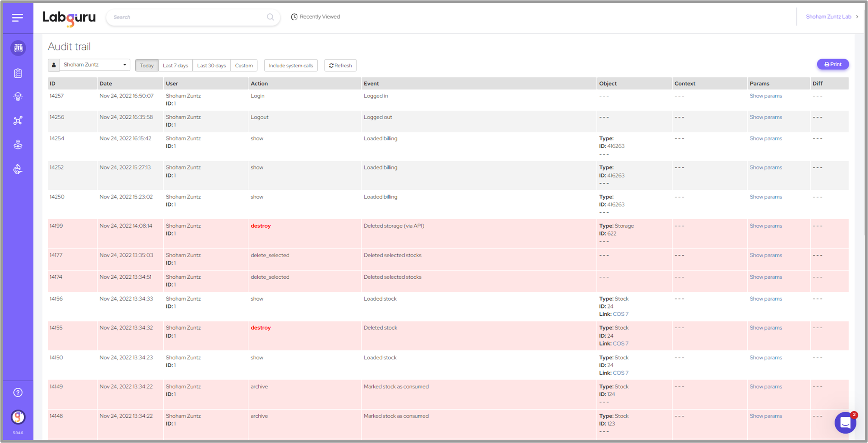This screenshot has width=868, height=443.
Task: Choose the Custom date range tab
Action: click(x=244, y=66)
